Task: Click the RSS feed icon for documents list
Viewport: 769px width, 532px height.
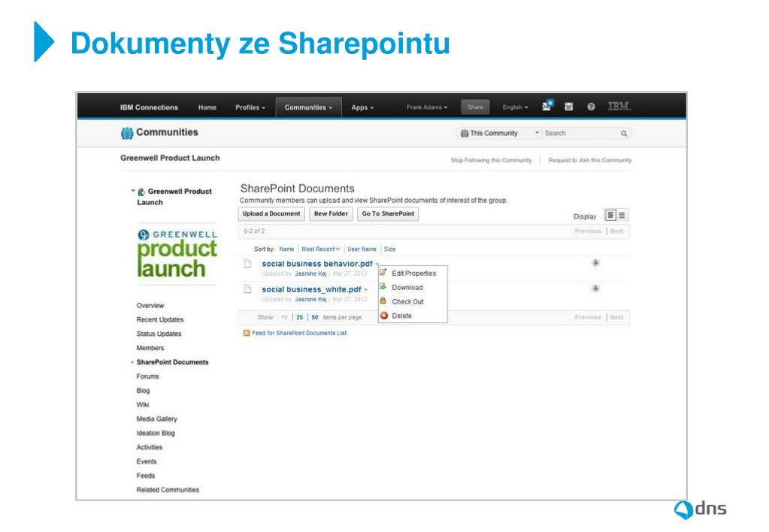Action: (x=247, y=333)
